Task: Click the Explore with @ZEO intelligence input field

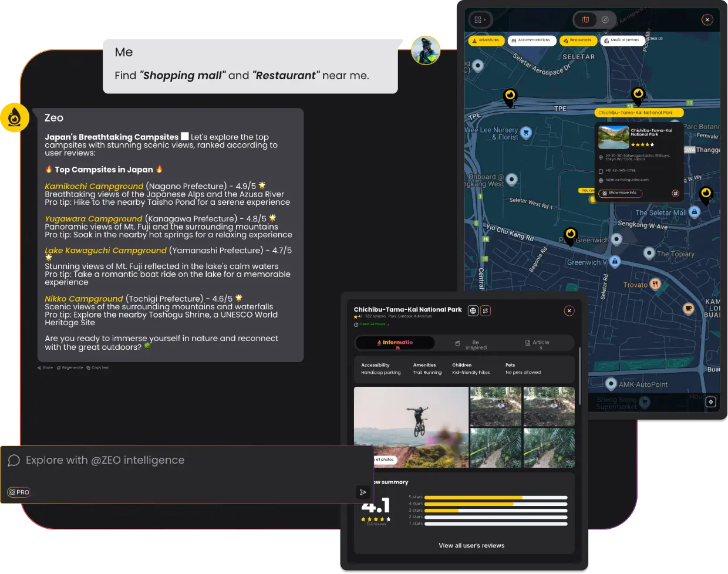Action: point(176,461)
